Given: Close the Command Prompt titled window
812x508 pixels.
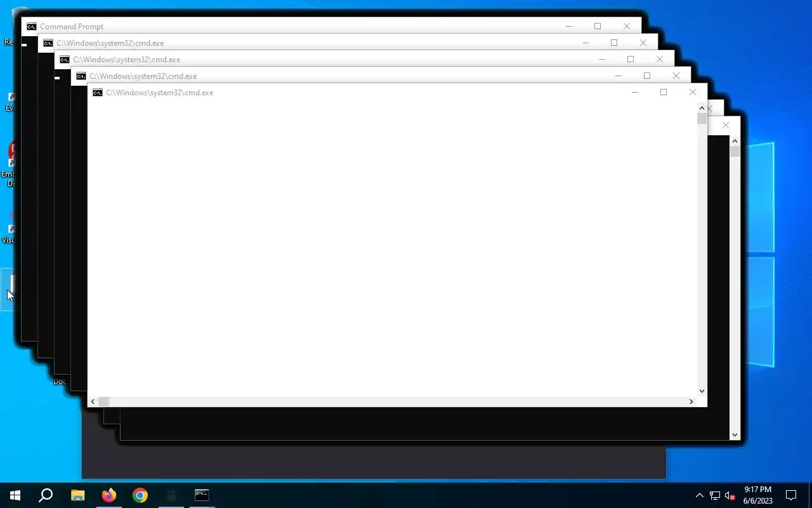Looking at the screenshot, I should 627,27.
